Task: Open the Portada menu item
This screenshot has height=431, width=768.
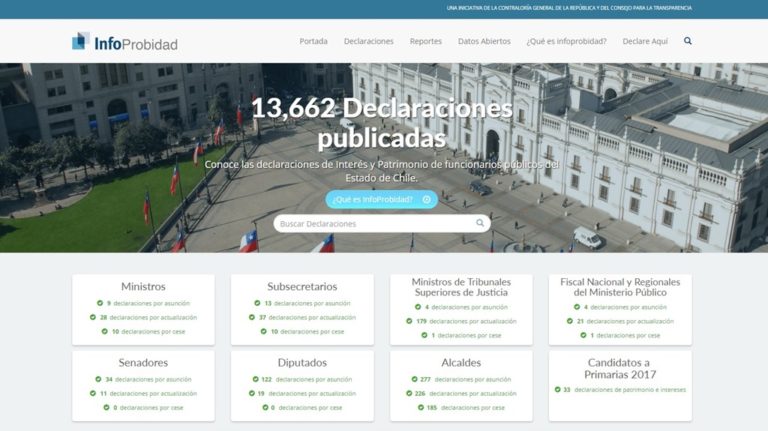Action: (313, 41)
